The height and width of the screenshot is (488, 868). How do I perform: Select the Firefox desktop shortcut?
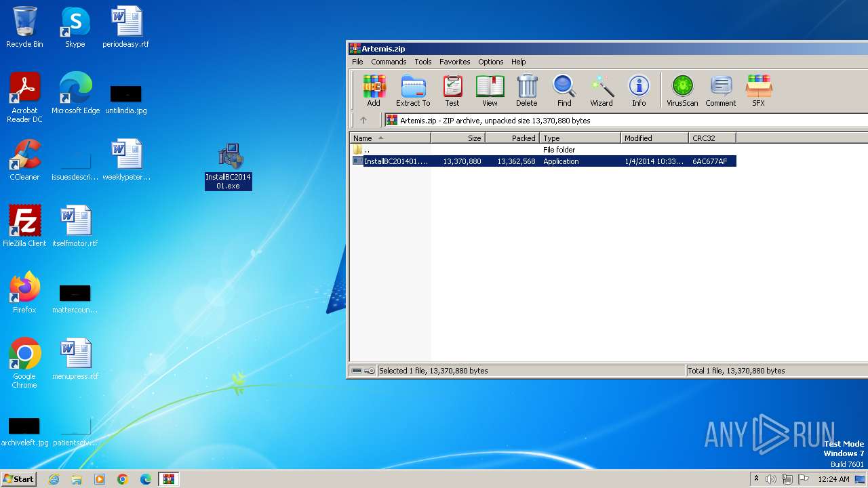pos(24,293)
